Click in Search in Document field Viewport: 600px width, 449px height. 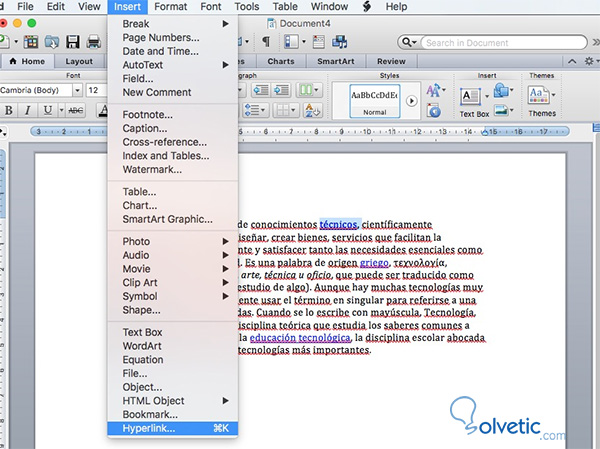[504, 42]
